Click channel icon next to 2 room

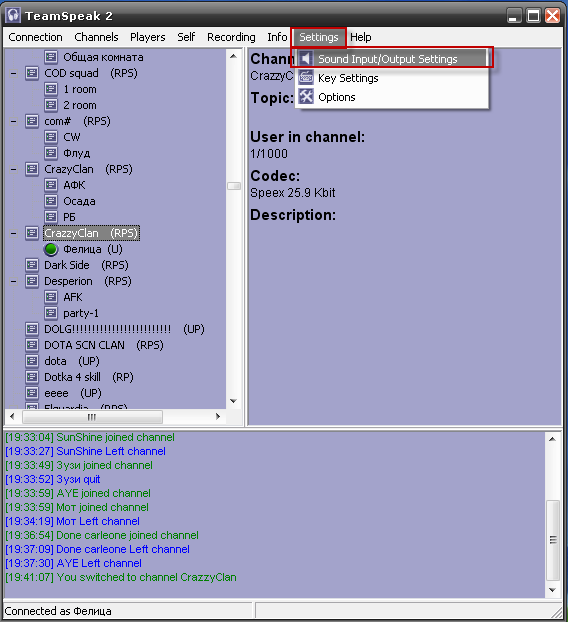click(51, 105)
